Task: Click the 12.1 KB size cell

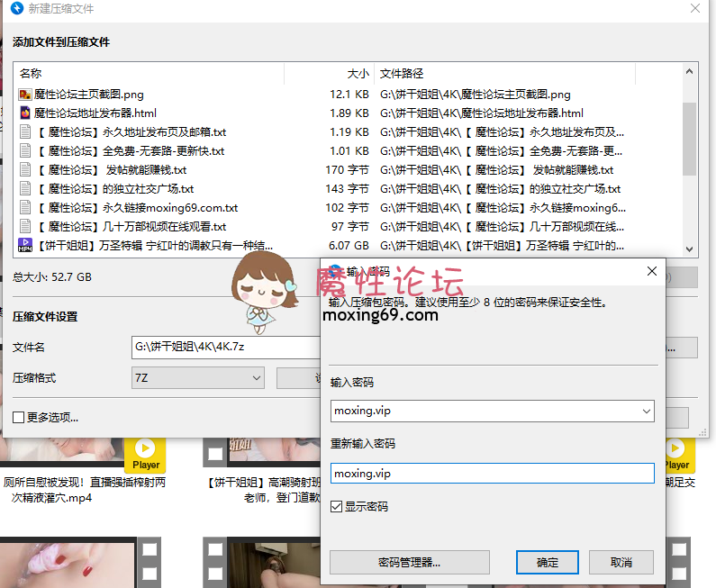Action: pyautogui.click(x=349, y=95)
